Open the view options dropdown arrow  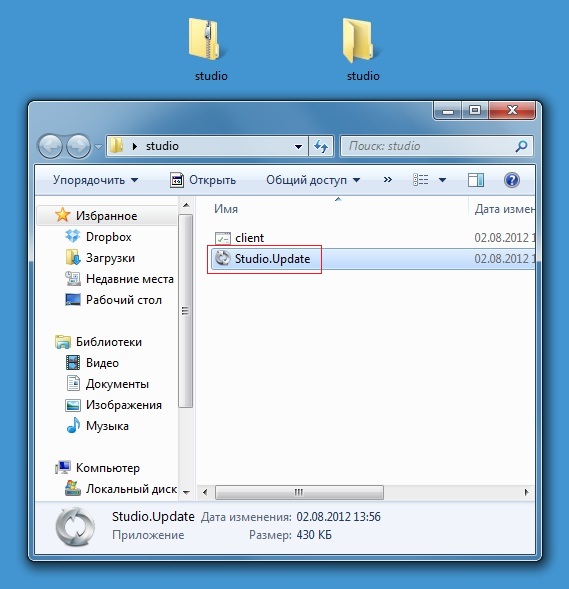(x=442, y=180)
